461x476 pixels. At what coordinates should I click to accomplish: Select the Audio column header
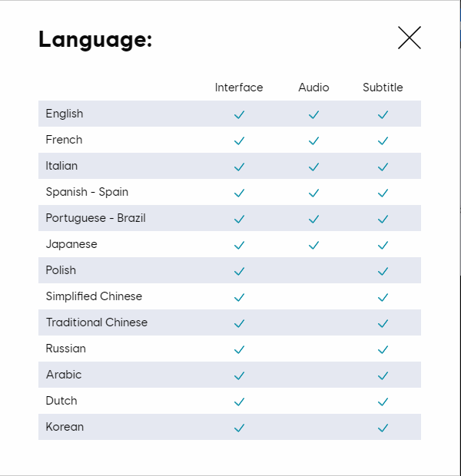[313, 88]
